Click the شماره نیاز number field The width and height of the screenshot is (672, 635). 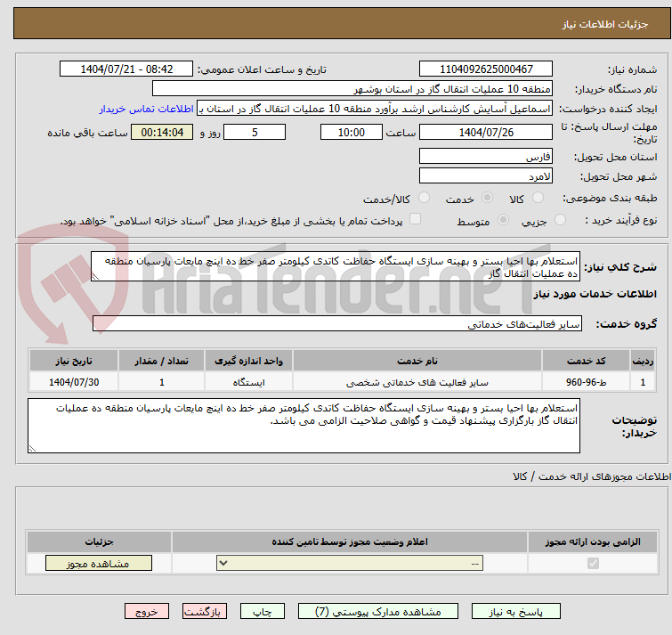tap(486, 69)
